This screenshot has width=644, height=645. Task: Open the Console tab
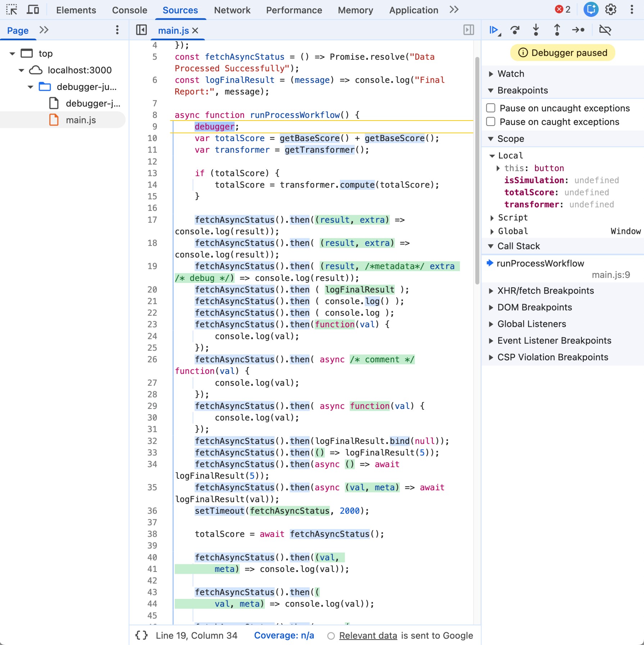tap(130, 10)
